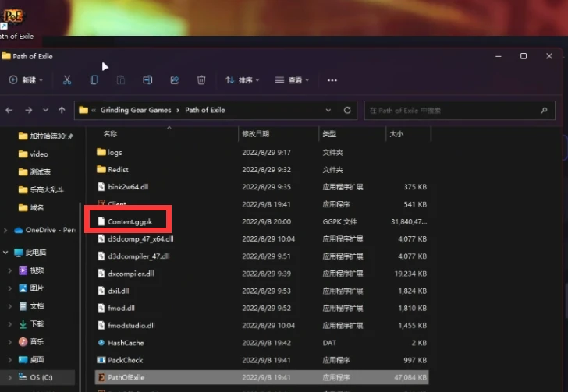
Task: Click the Share icon in toolbar
Action: pos(175,80)
